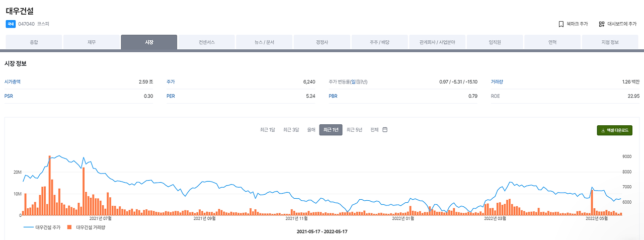Click the 2022년 03월 axis label
644x240 pixels.
click(x=495, y=218)
